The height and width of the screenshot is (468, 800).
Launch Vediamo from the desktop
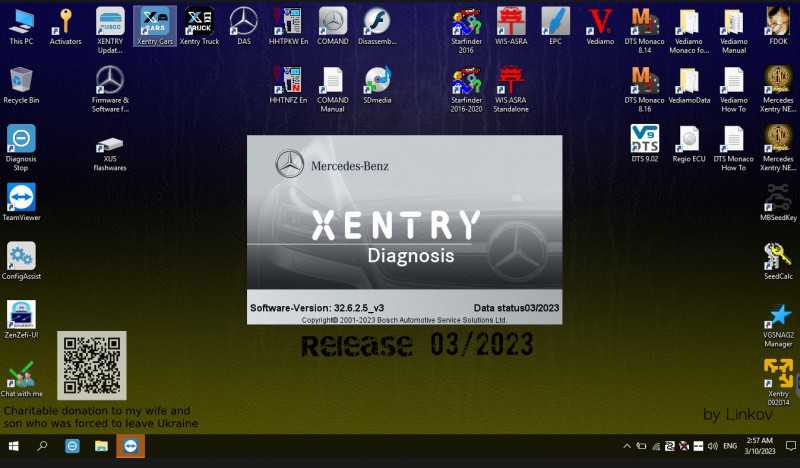pos(600,23)
